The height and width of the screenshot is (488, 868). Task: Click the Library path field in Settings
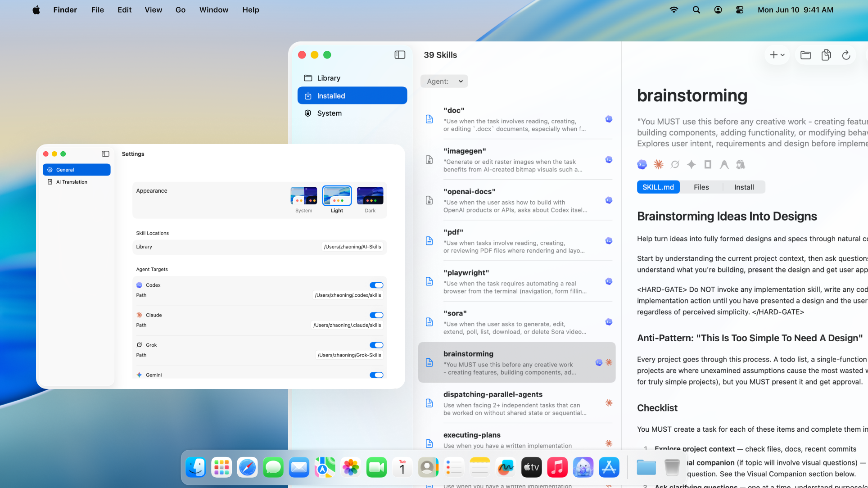coord(353,247)
